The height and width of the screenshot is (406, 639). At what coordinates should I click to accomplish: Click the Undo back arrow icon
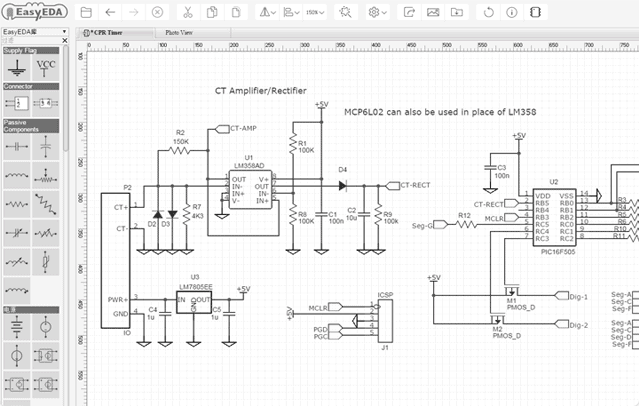tap(110, 12)
